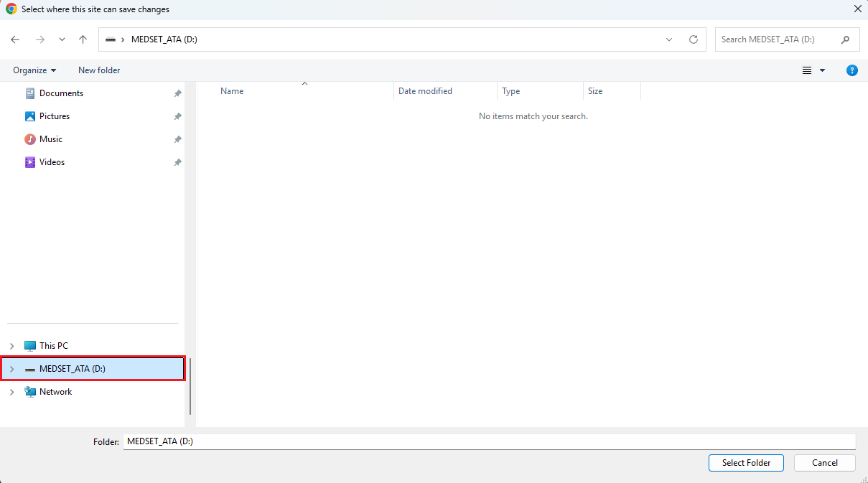Image resolution: width=868 pixels, height=483 pixels.
Task: Open the Organize menu
Action: (33, 70)
